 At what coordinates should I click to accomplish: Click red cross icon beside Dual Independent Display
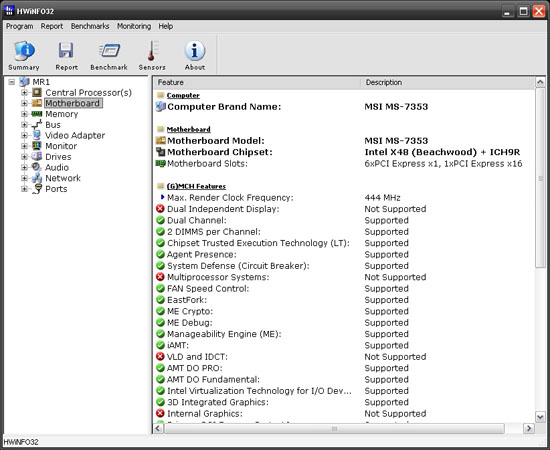[x=160, y=209]
